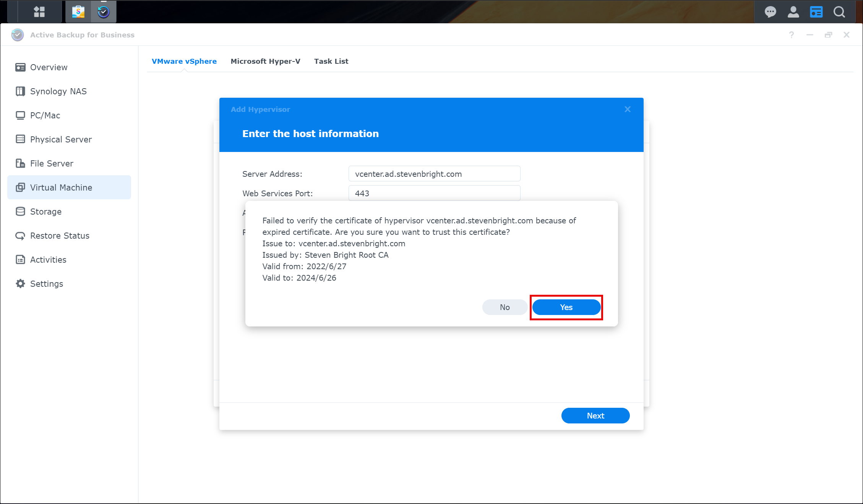The image size is (863, 504).
Task: Click the Server Address input field
Action: pos(434,174)
